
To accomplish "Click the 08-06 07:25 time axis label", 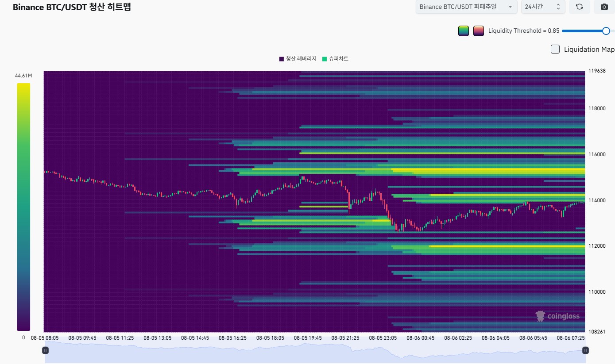I will (571, 338).
